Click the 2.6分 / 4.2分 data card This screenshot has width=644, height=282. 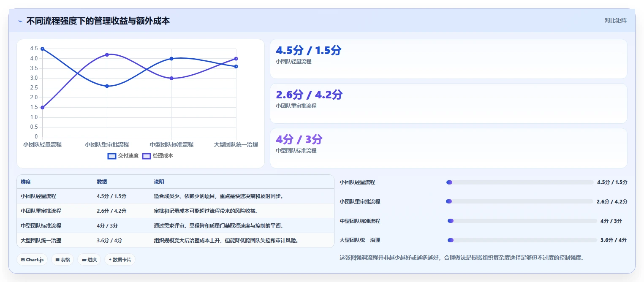coord(448,103)
